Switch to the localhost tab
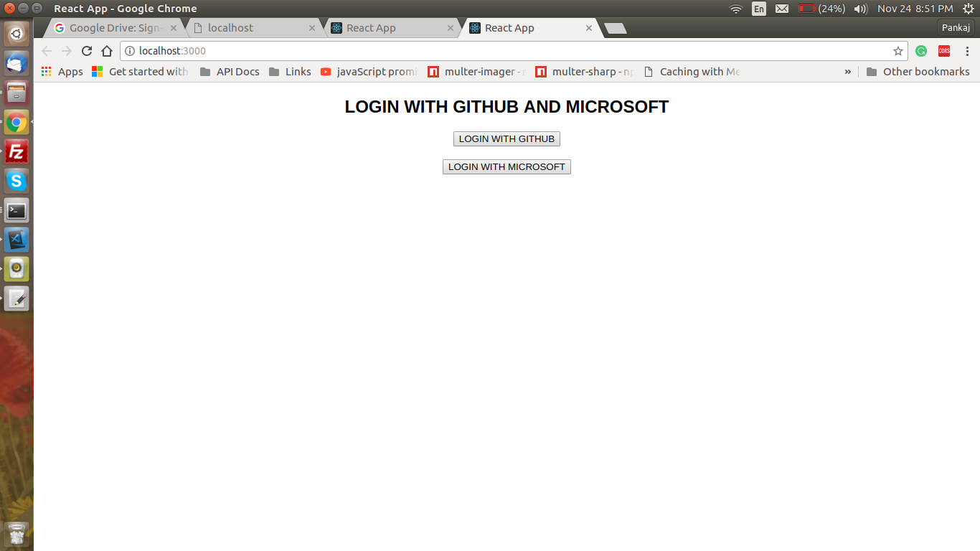Image resolution: width=980 pixels, height=551 pixels. tap(253, 28)
